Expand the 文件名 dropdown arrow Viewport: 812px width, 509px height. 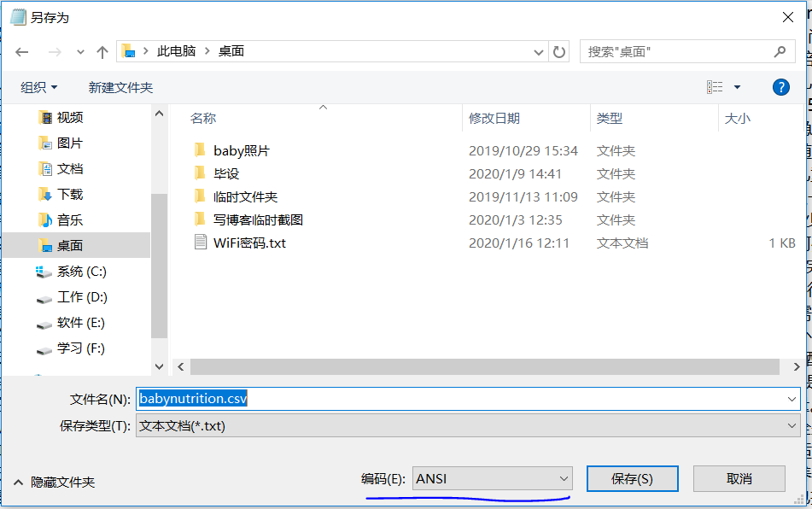pyautogui.click(x=792, y=399)
